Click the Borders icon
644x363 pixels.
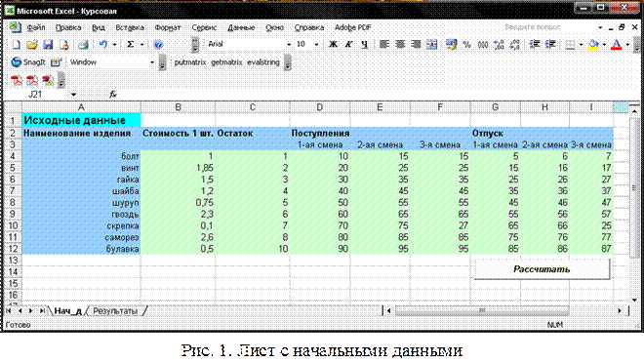[x=570, y=44]
